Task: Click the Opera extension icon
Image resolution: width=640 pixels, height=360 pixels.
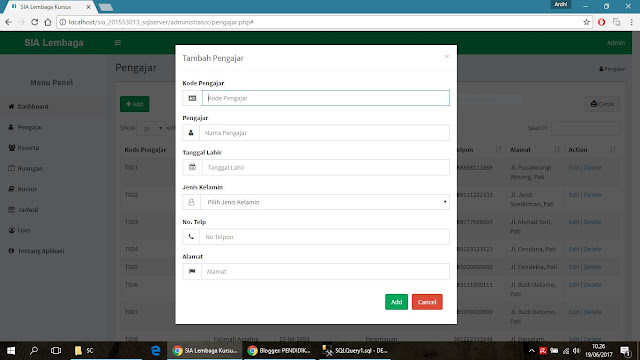Action: pyautogui.click(x=601, y=22)
